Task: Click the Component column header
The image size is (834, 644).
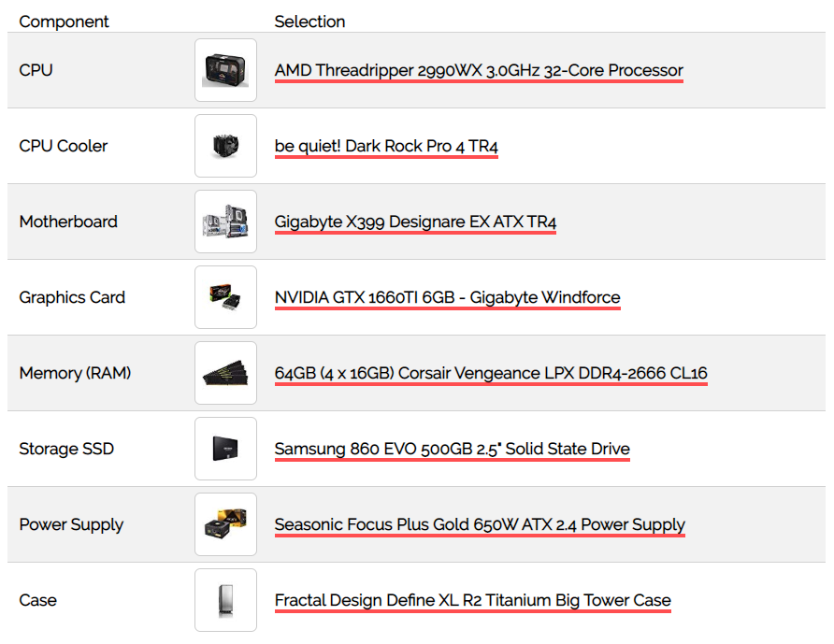Action: point(64,21)
